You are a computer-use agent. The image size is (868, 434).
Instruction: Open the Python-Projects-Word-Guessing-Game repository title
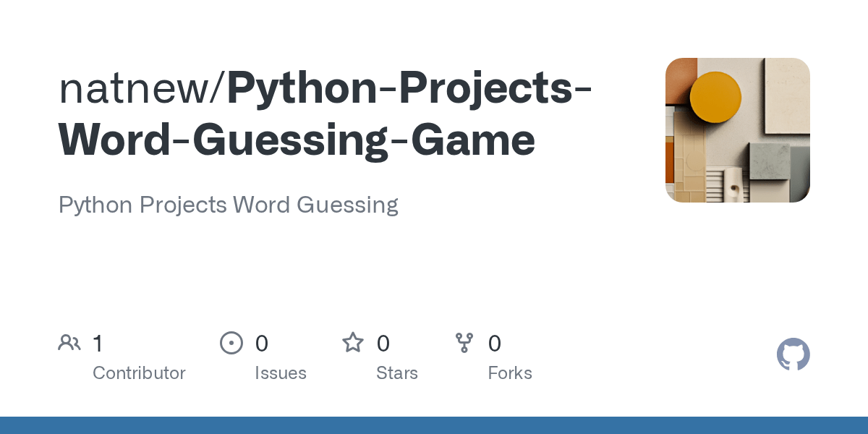[325, 114]
